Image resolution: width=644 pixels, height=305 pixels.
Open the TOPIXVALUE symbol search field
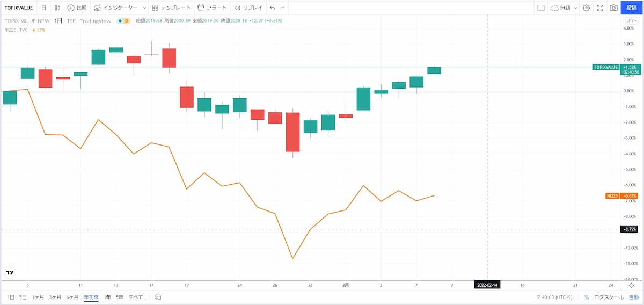point(19,8)
